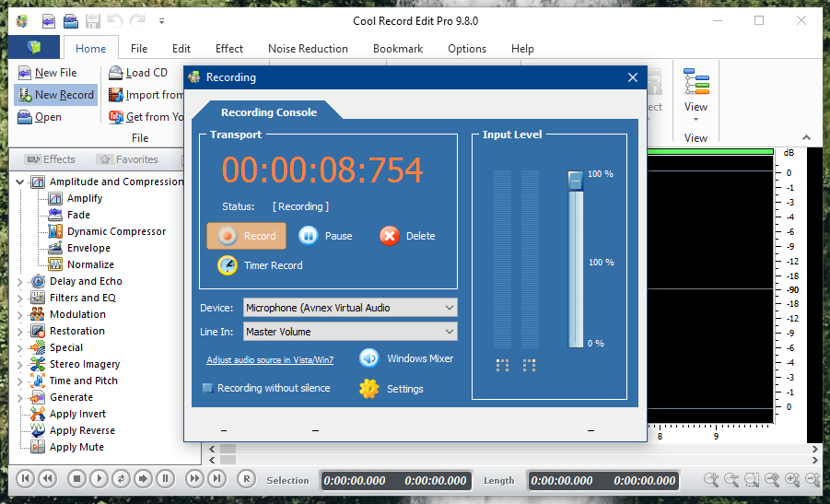Open the Noise Reduction tab
Viewport: 830px width, 504px height.
308,49
